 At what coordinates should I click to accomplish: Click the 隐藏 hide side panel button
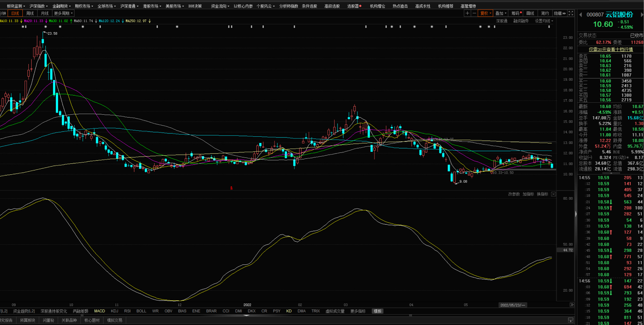[x=560, y=13]
